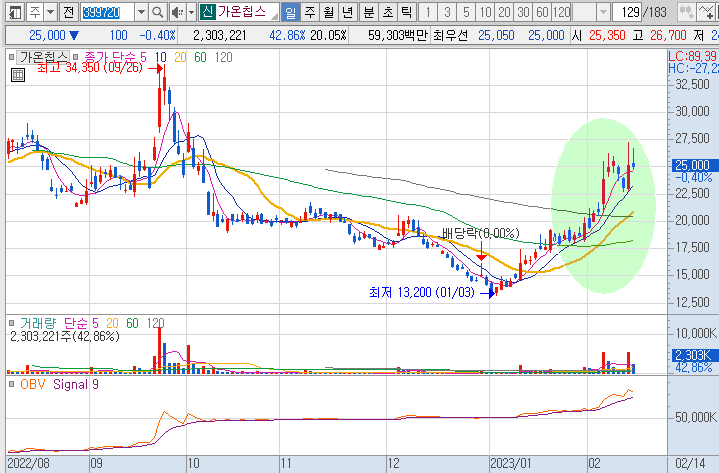Viewport: 719px width, 473px height.
Task: Click the small square before OBV label
Action: pyautogui.click(x=11, y=384)
